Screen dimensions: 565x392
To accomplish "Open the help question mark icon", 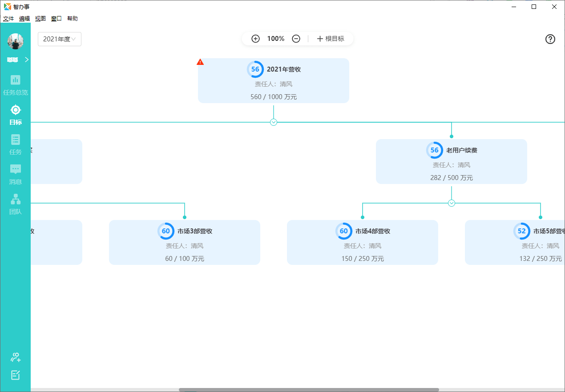I will [550, 39].
